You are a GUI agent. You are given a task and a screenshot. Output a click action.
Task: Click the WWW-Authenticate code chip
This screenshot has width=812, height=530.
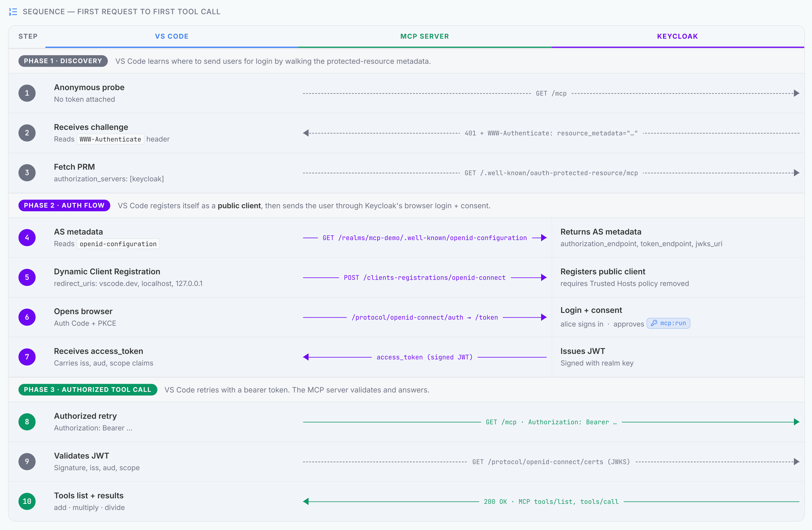tap(110, 139)
